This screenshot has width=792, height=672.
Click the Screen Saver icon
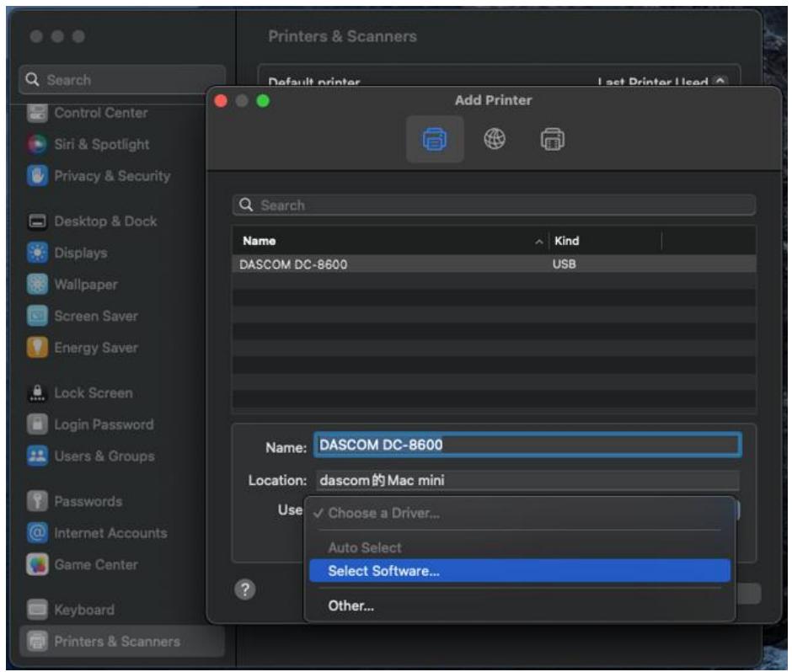[x=37, y=316]
